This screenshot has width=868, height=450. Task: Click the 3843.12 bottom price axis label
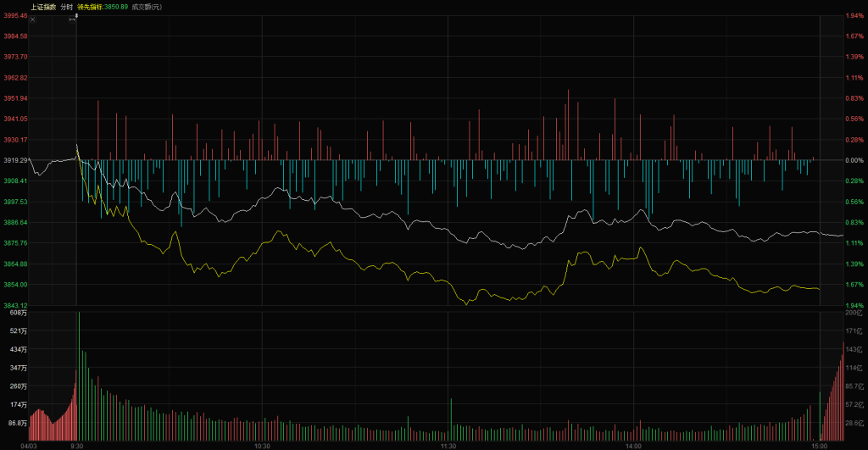16,305
